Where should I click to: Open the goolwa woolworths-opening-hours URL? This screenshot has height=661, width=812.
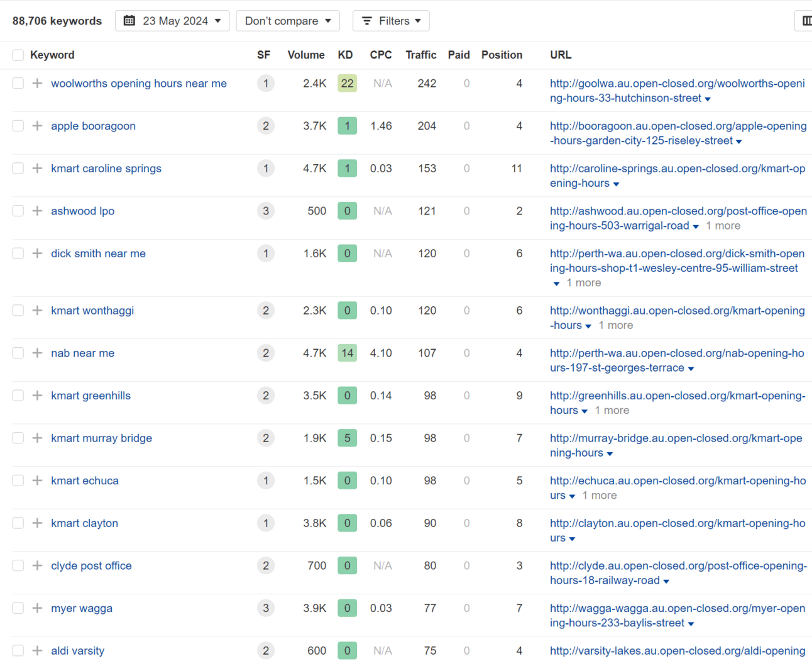coord(677,91)
